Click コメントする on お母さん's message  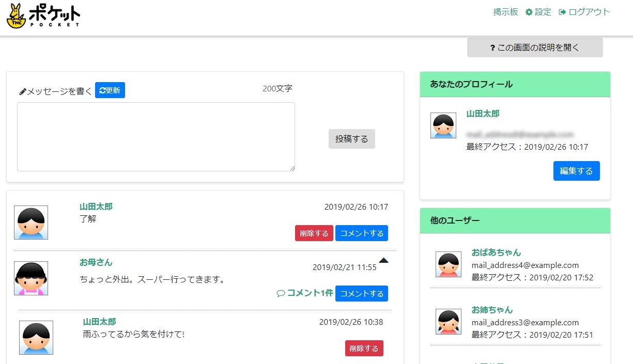362,293
